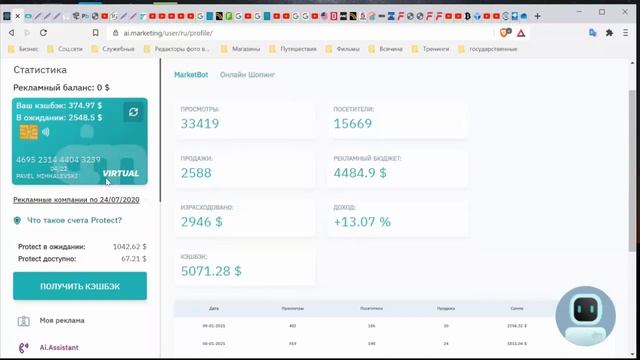Open the Тренинги bookmarks folder
This screenshot has width=640, height=360.
tap(431, 49)
